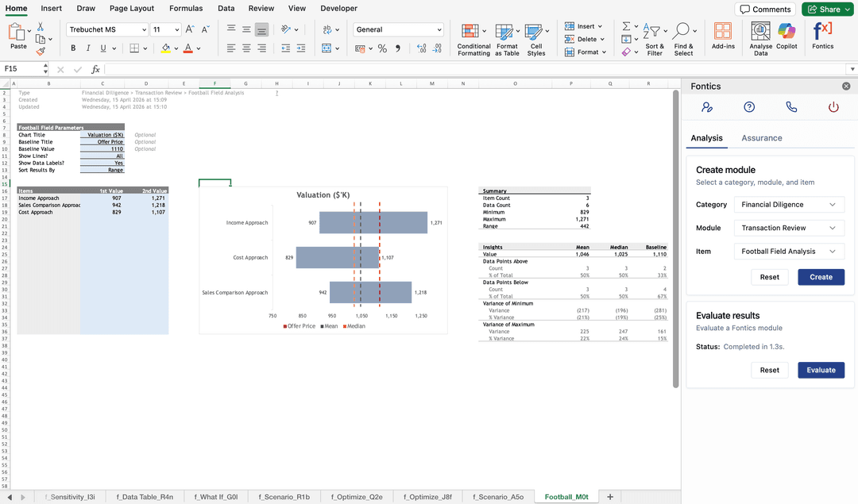Open fill color dropdown arrow
Screen dimensions: 858x504
pos(176,48)
